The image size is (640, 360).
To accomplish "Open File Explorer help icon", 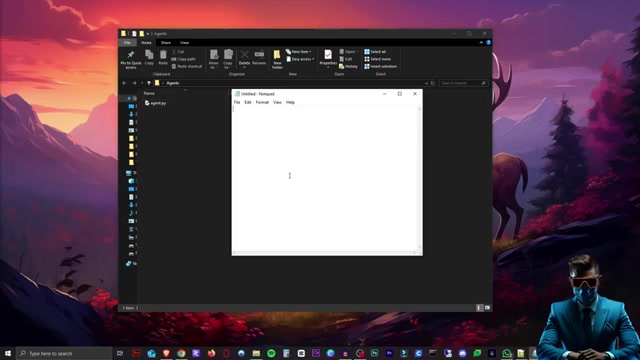I will point(488,42).
